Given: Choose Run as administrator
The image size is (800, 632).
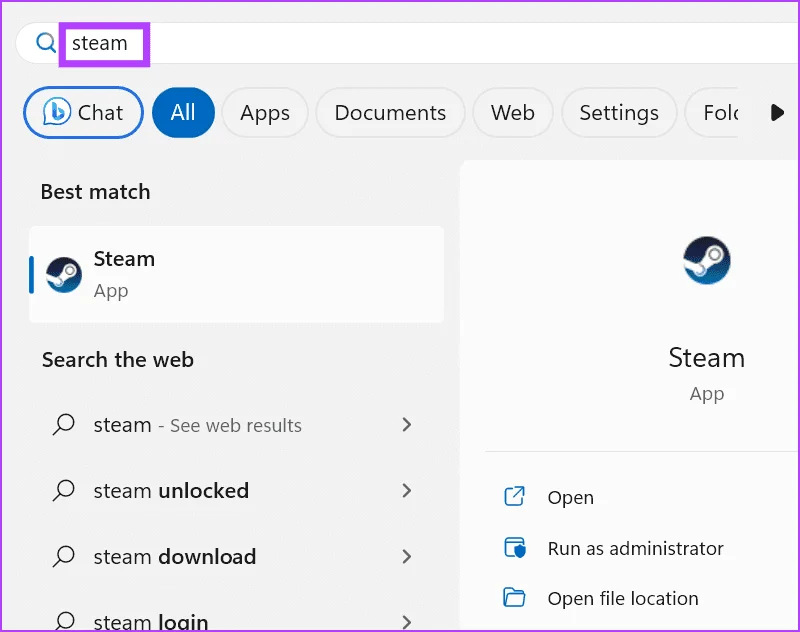Looking at the screenshot, I should pos(635,549).
